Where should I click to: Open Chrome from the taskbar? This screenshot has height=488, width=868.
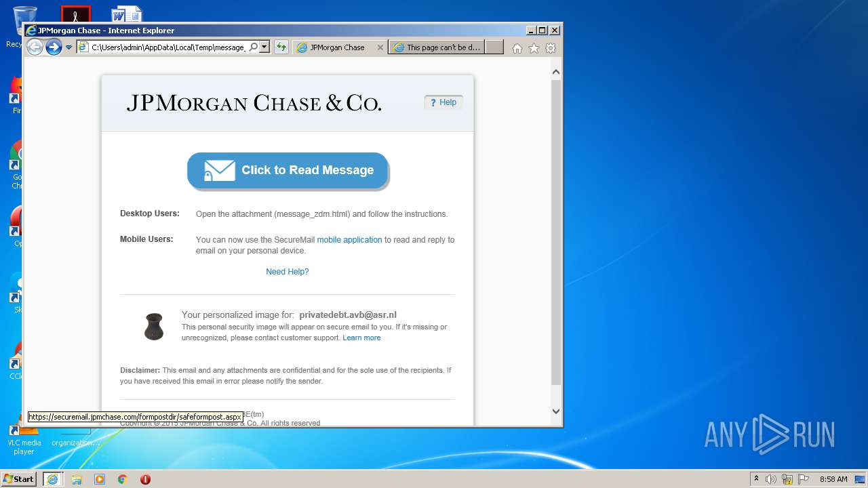(123, 479)
